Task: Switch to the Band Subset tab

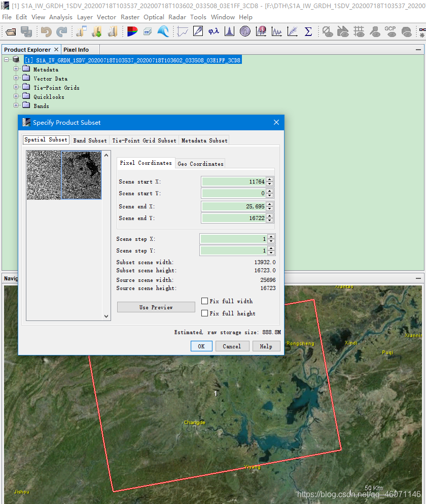Action: point(90,140)
